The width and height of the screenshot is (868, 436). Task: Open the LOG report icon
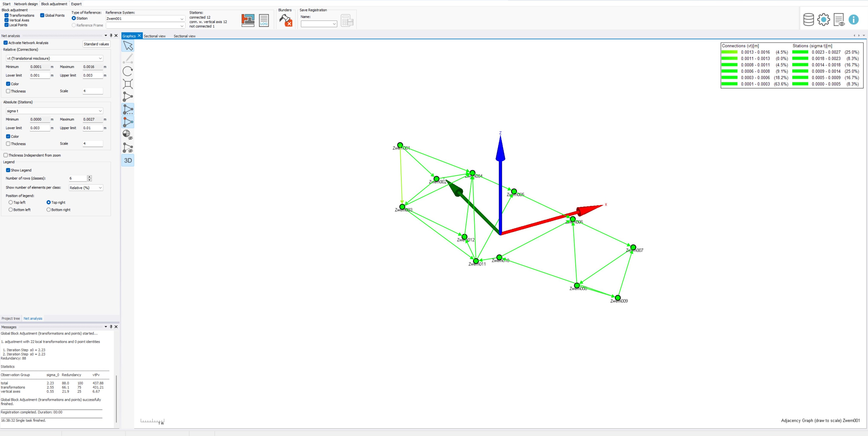tap(263, 21)
